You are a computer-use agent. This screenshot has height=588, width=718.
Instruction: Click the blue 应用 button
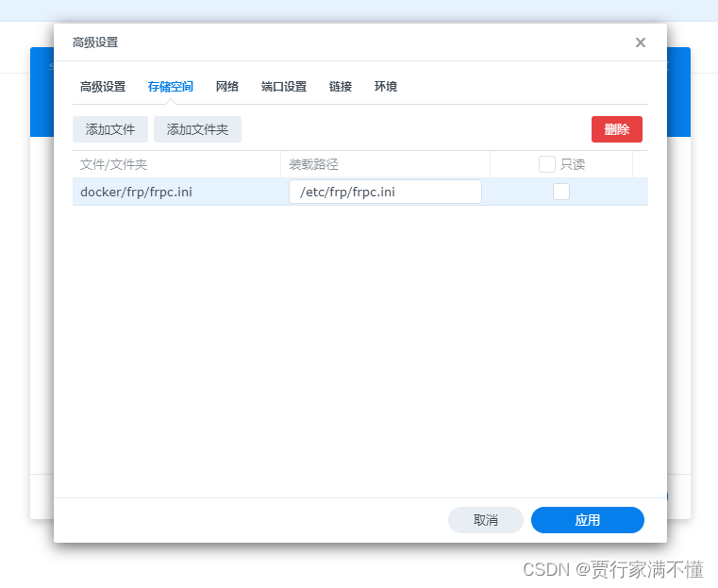coord(587,520)
